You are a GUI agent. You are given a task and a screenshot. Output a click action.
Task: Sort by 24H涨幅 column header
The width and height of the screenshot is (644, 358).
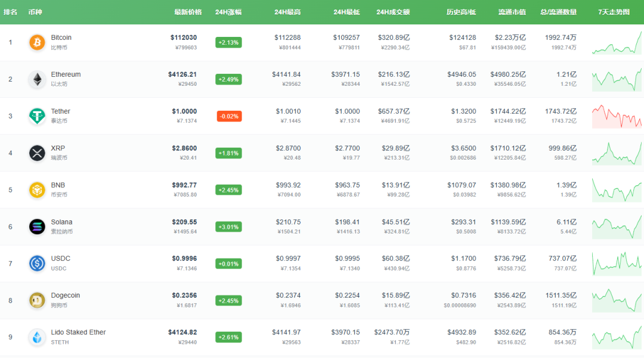(228, 12)
